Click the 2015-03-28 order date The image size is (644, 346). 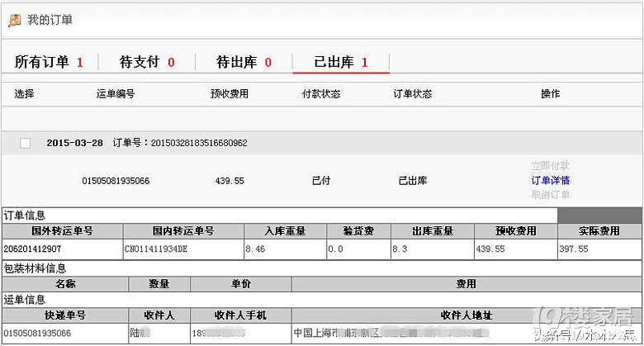tap(75, 143)
